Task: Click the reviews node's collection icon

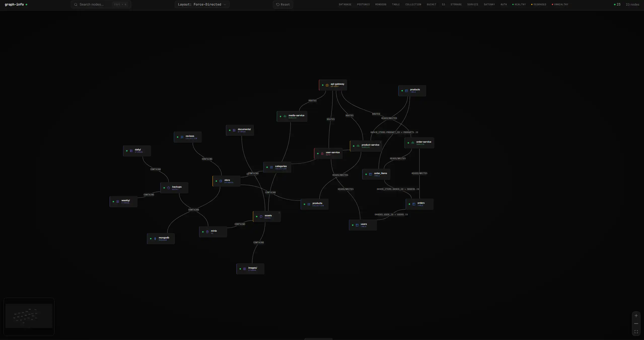Action: pos(182,137)
